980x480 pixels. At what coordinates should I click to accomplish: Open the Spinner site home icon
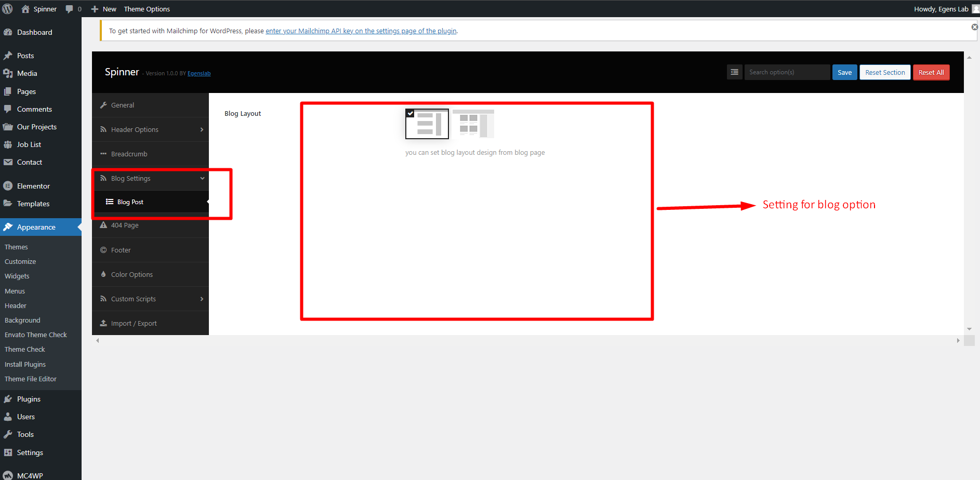click(25, 9)
